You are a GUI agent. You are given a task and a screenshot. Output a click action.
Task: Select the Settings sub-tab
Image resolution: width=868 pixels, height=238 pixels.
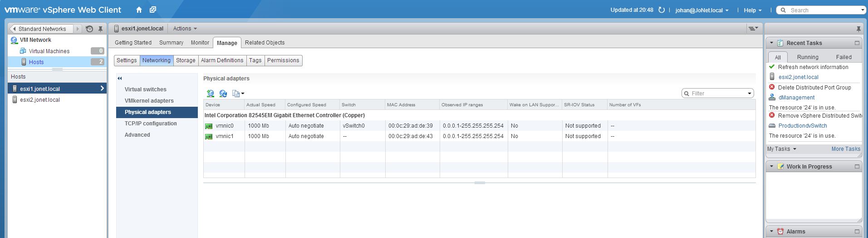pos(127,60)
